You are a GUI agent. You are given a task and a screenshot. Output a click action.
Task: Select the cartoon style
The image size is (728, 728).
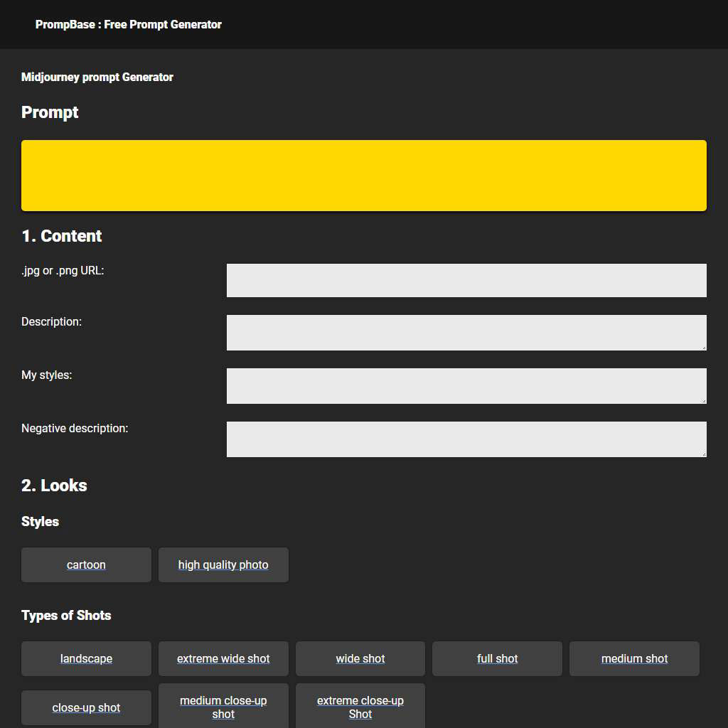pyautogui.click(x=86, y=564)
